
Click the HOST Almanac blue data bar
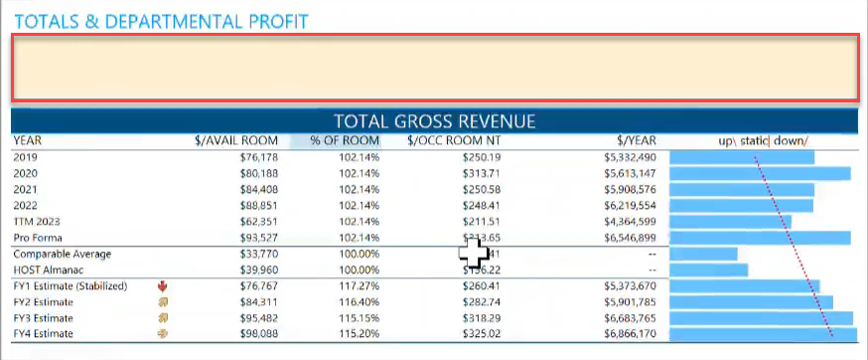708,270
